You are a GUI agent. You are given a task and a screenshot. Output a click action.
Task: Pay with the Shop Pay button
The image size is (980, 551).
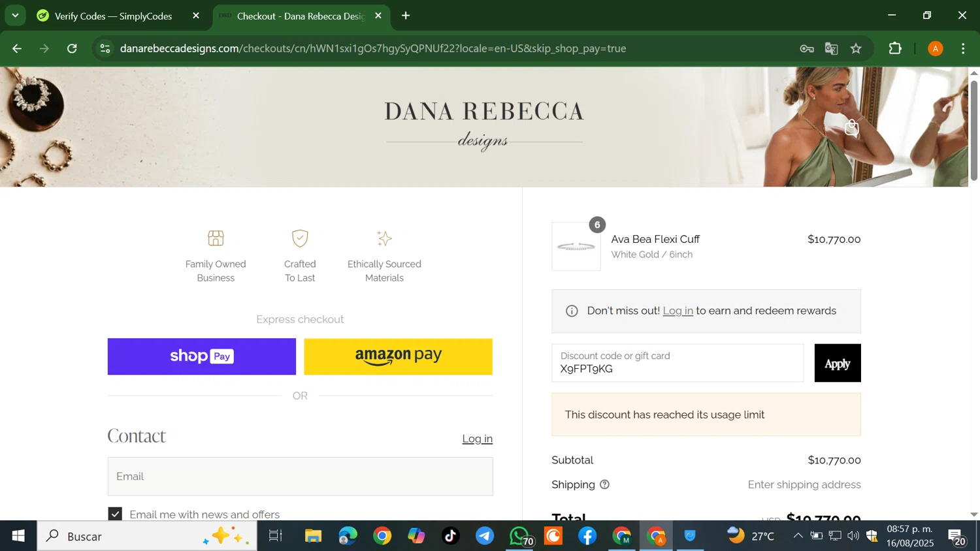click(x=202, y=356)
